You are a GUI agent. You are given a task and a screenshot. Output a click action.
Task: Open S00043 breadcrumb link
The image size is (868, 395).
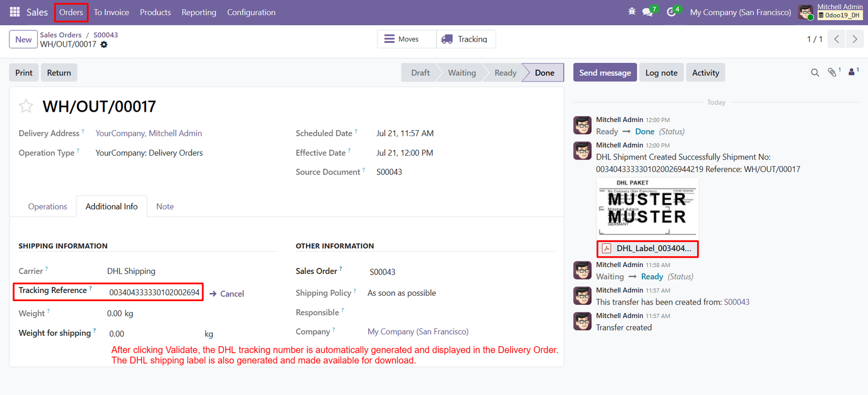pos(106,35)
